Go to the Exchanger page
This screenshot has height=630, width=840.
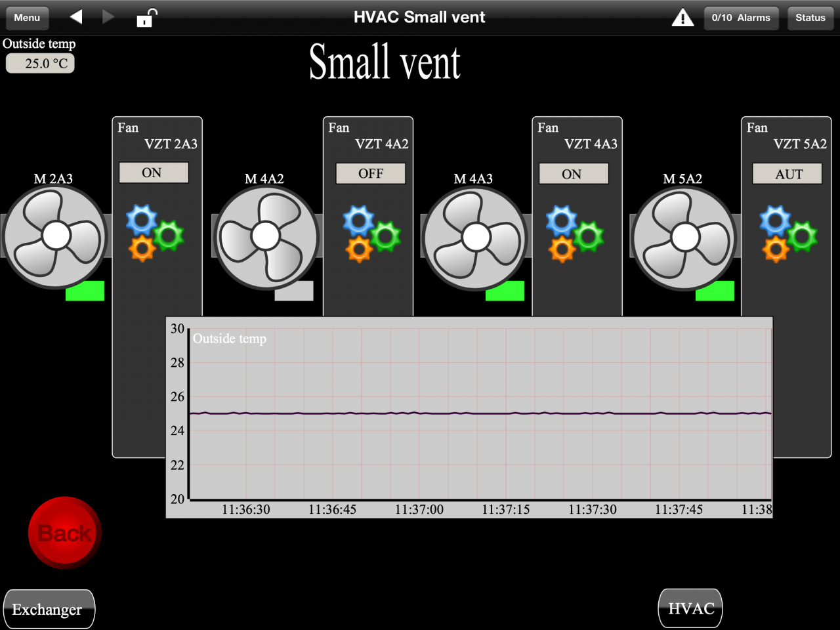tap(49, 609)
